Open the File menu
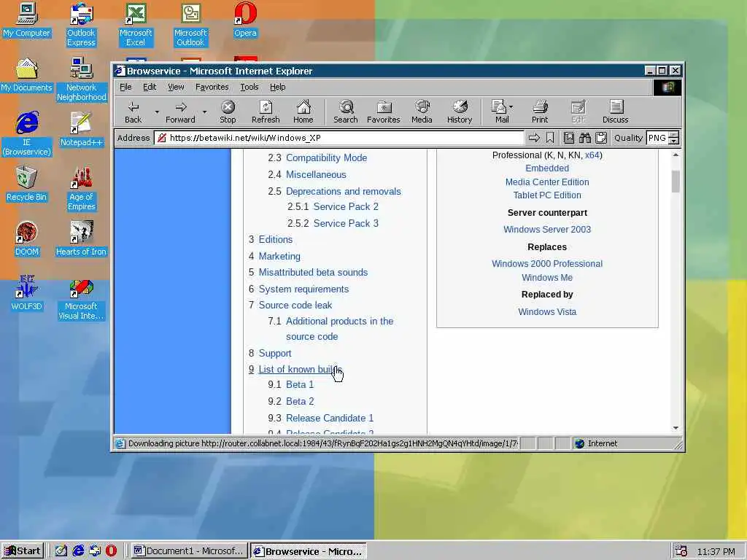The height and width of the screenshot is (560, 747). 125,87
